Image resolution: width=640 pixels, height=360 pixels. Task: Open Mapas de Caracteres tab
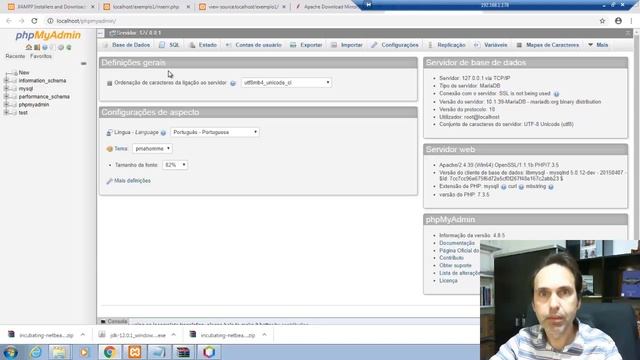(x=548, y=45)
